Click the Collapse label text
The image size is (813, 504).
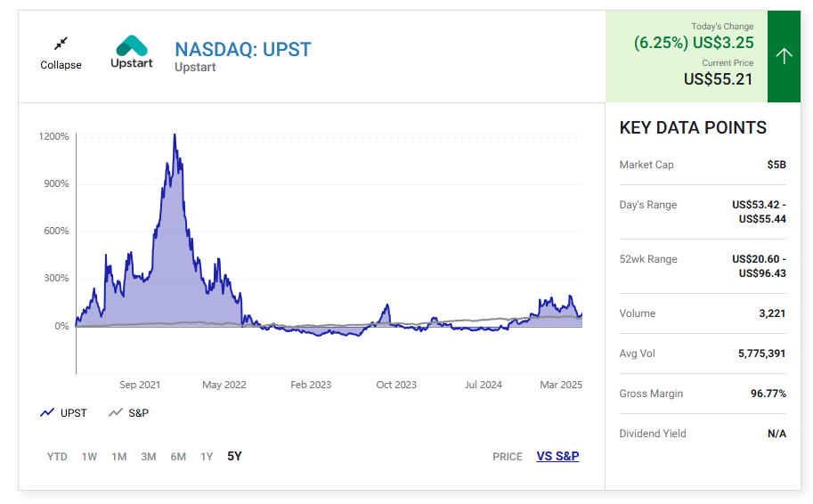[x=61, y=65]
